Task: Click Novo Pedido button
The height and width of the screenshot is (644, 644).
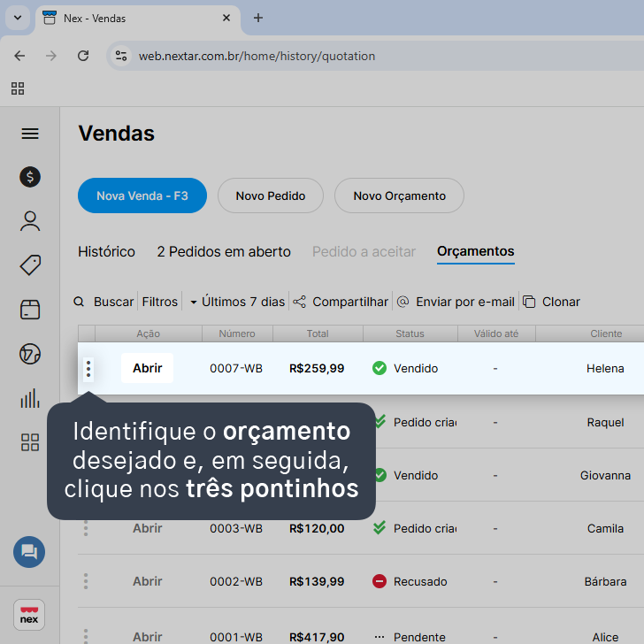Action: tap(271, 195)
